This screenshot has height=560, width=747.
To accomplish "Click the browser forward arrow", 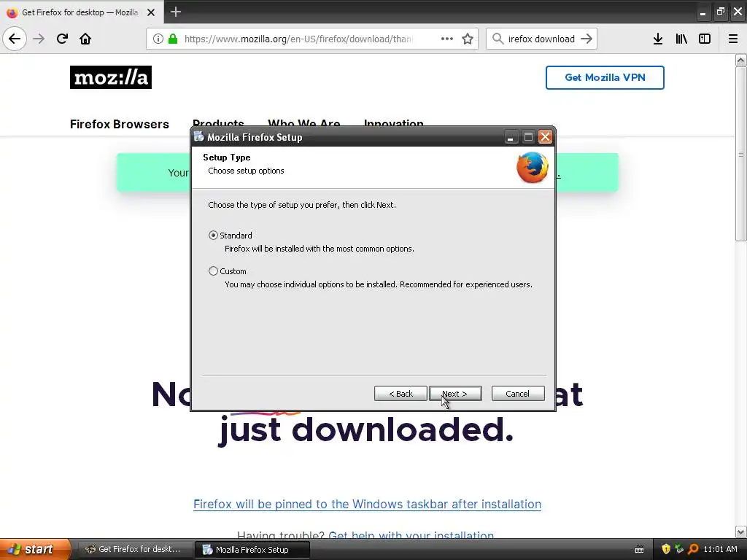I will [x=39, y=39].
